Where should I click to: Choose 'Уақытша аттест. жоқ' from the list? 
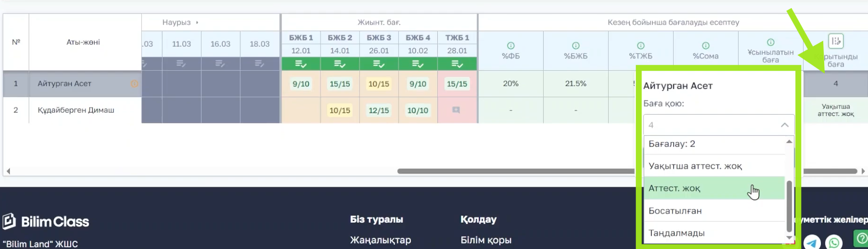coord(695,166)
